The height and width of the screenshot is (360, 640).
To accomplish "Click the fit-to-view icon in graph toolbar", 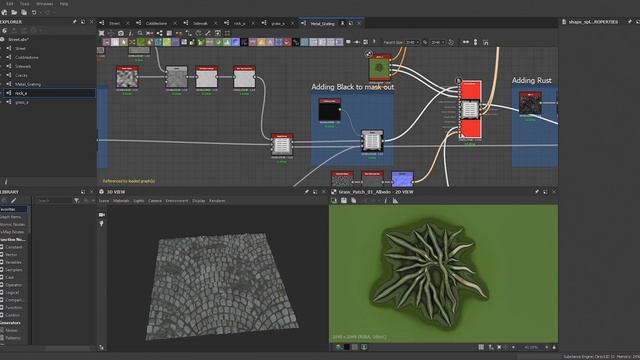I will pyautogui.click(x=101, y=33).
